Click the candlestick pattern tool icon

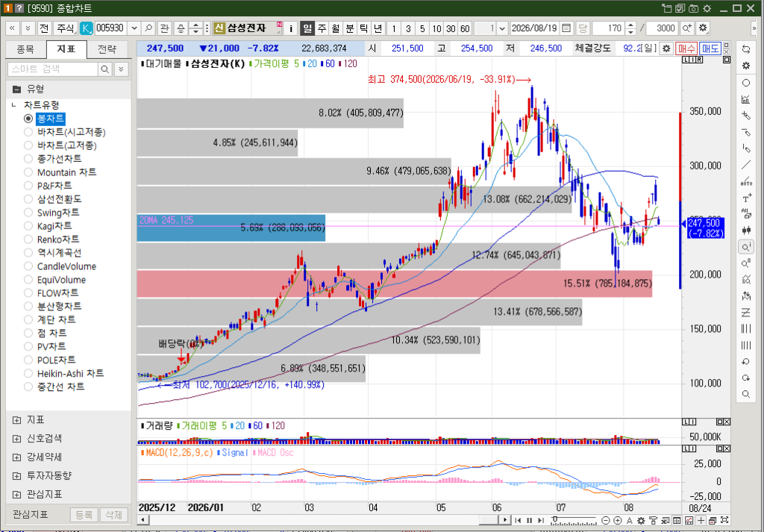tap(745, 231)
